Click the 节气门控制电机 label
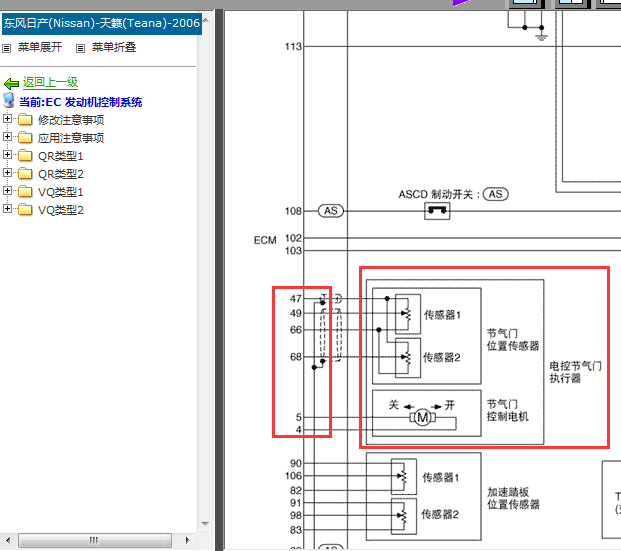 tap(507, 410)
